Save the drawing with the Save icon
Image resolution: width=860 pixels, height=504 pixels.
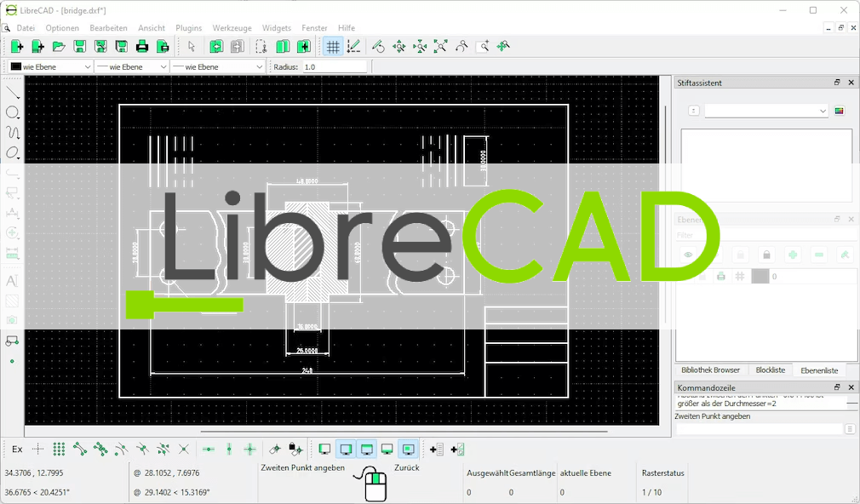(x=79, y=47)
